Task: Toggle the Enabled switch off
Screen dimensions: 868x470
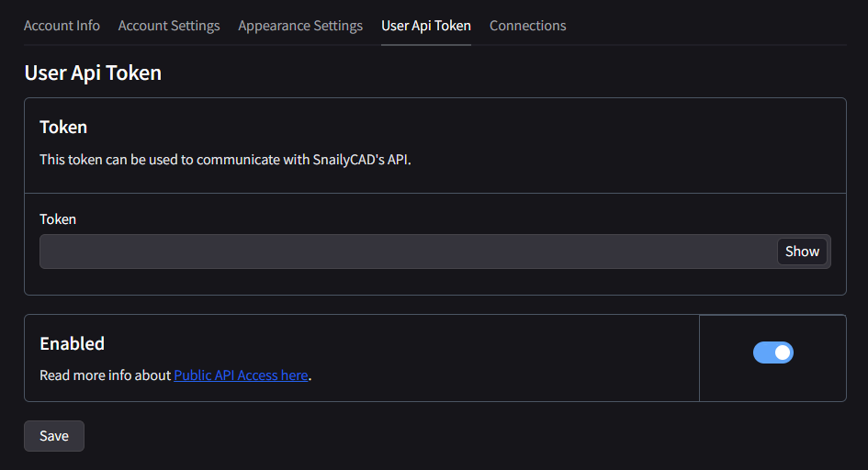Action: tap(772, 352)
